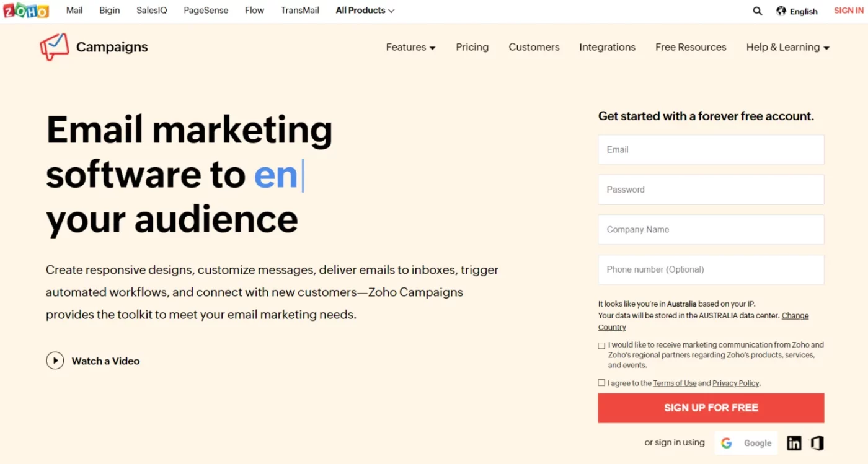Sign in using the LinkedIn icon
Viewport: 868px width, 464px height.
[794, 443]
